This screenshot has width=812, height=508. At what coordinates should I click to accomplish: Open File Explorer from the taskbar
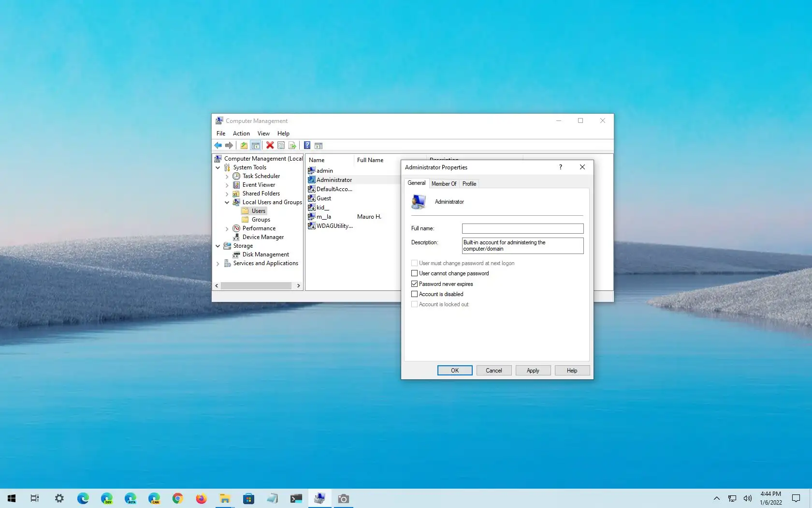pos(225,498)
